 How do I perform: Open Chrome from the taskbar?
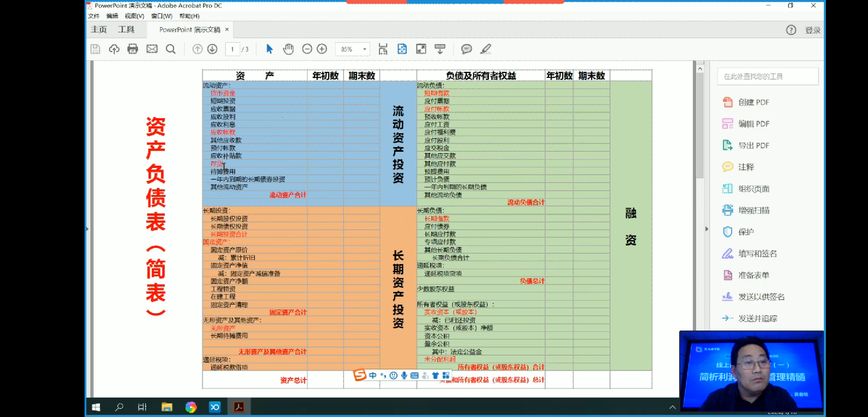[191, 407]
